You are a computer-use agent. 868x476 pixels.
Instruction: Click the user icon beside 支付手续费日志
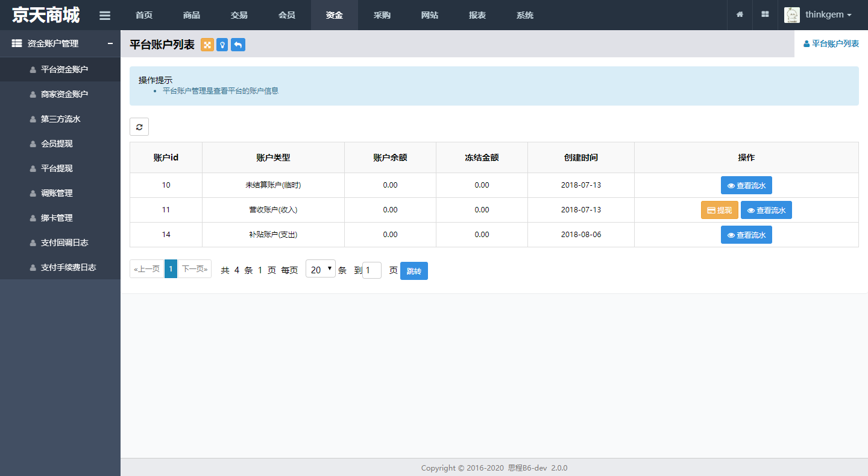coord(33,268)
